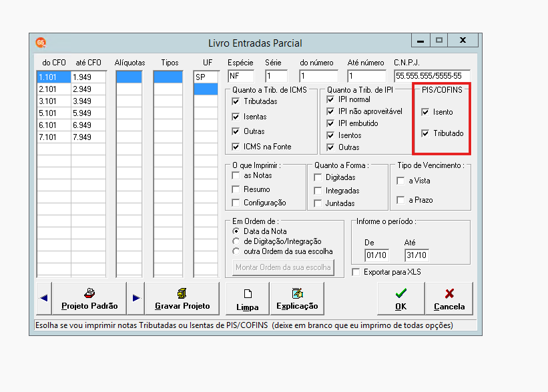Select até CFO cell 7.949
The height and width of the screenshot is (392, 548).
[x=88, y=137]
